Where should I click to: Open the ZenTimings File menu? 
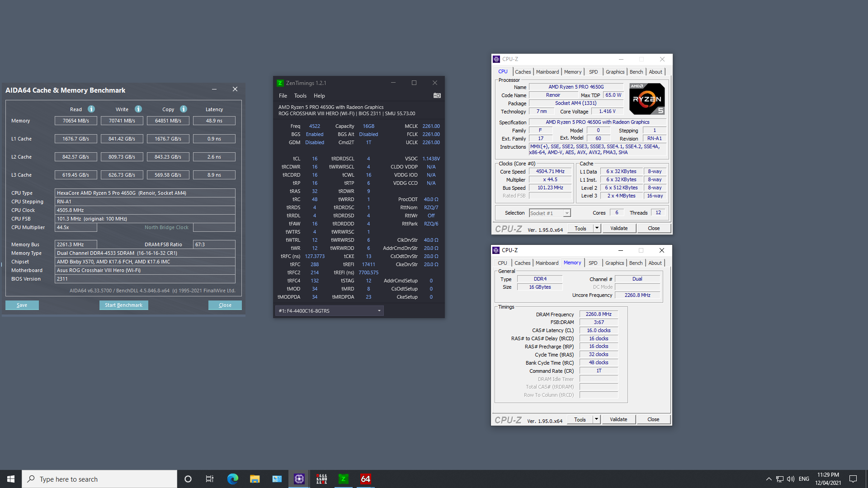(x=283, y=96)
